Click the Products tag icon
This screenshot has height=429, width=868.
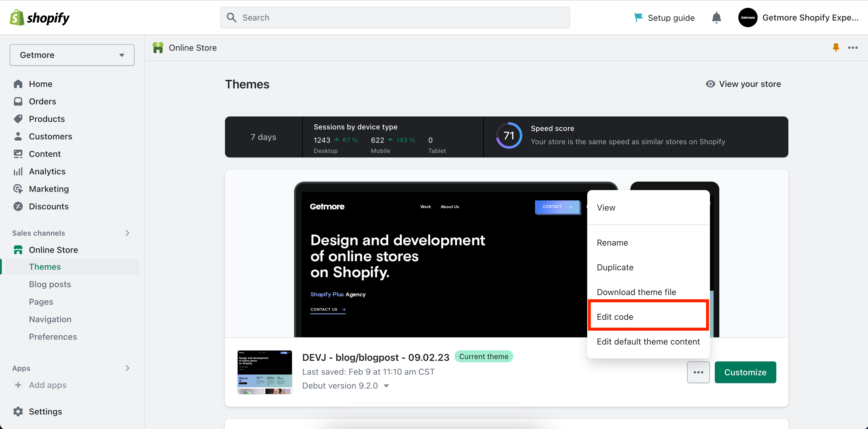[18, 119]
